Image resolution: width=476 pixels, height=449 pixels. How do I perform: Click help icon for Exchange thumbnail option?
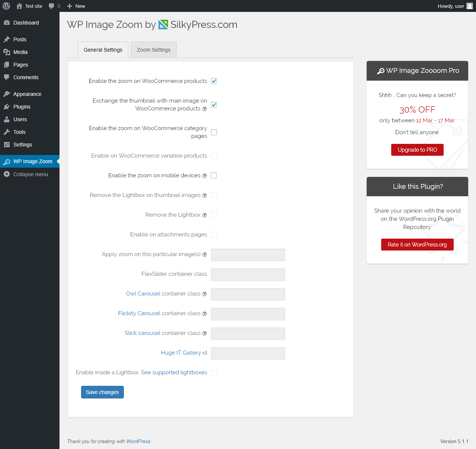pyautogui.click(x=205, y=109)
